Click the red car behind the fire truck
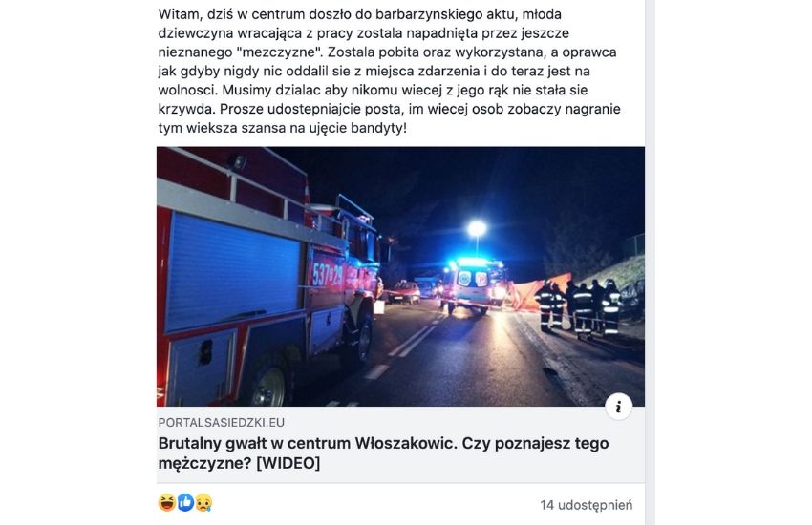 [404, 292]
